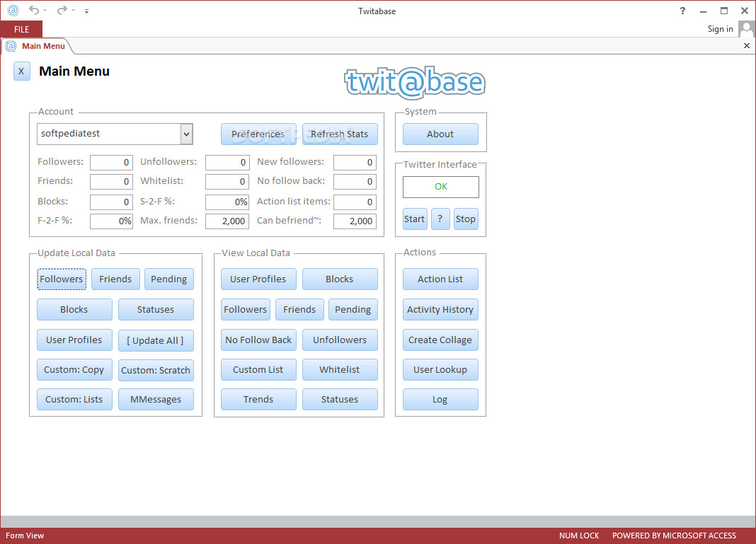
Task: Stop the Twitter interface
Action: click(466, 219)
